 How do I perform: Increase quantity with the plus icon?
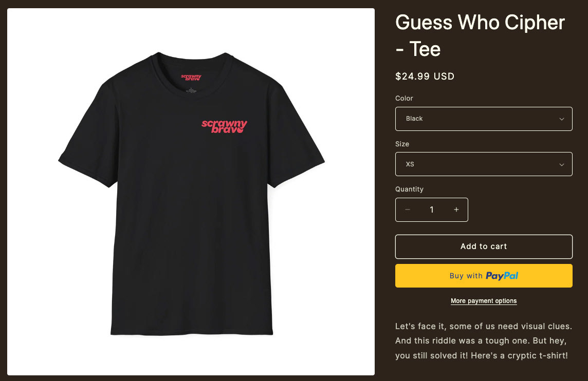[456, 210]
